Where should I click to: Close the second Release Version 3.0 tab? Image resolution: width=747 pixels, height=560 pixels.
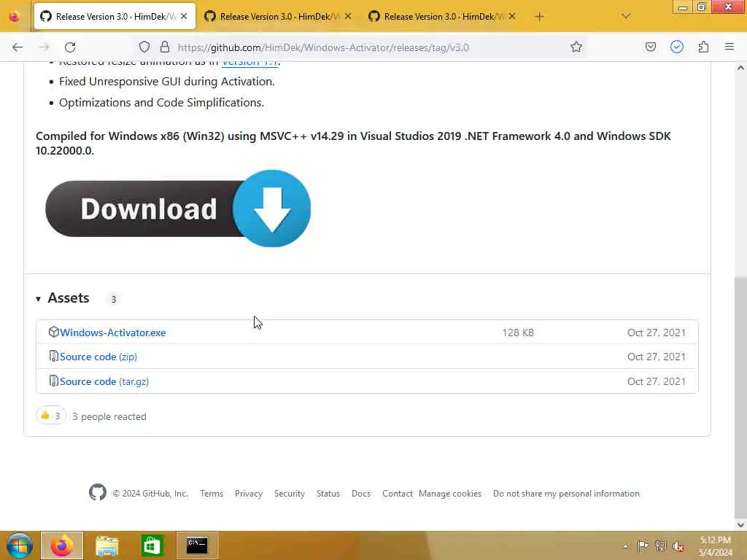348,16
